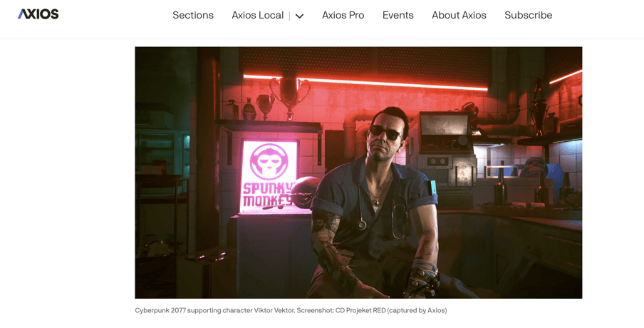Go to Axios Pro

[343, 15]
